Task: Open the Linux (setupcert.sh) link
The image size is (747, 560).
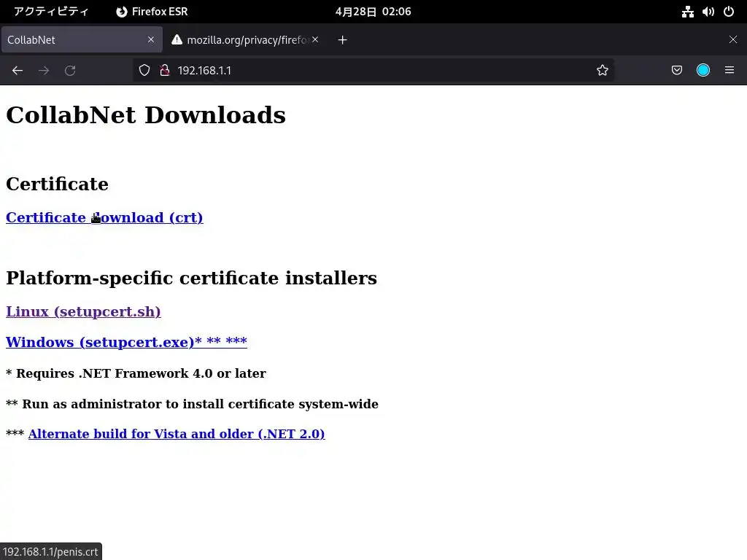Action: click(x=83, y=311)
